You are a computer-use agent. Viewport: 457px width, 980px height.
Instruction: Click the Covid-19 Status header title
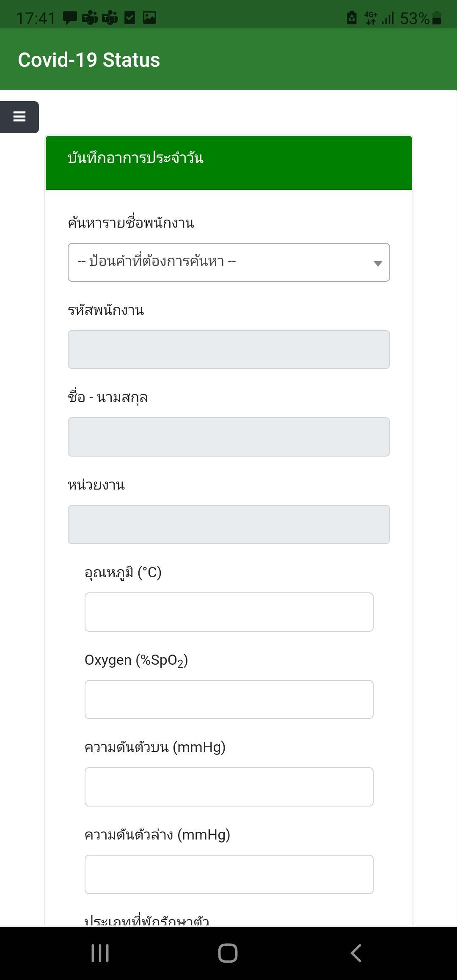point(89,60)
